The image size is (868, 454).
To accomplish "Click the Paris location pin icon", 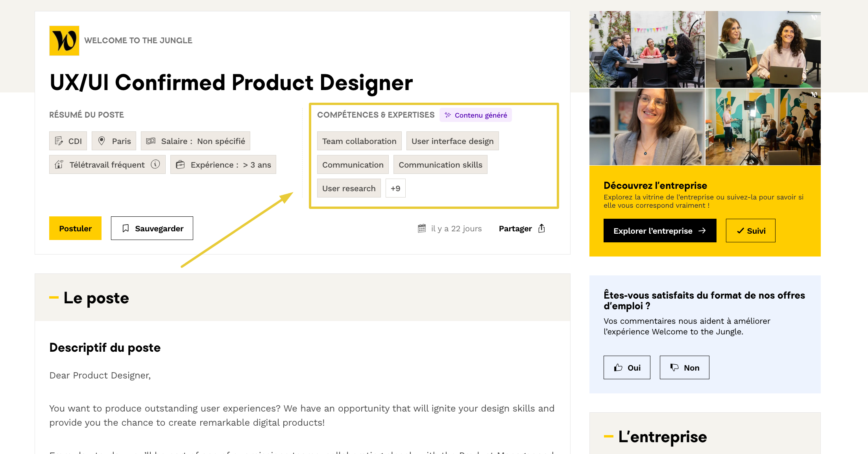I will (x=102, y=141).
